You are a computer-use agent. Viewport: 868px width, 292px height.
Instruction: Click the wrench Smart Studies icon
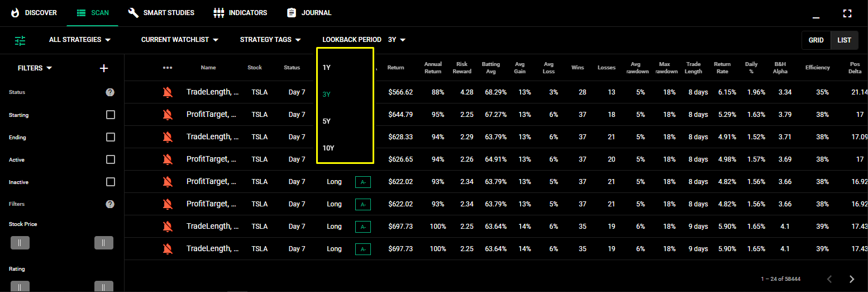tap(133, 12)
